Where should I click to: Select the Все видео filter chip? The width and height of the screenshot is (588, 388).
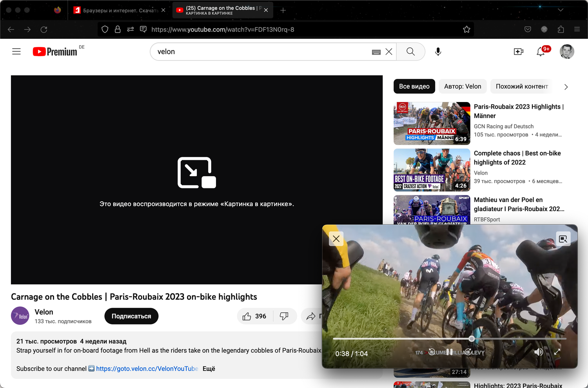[x=414, y=86]
